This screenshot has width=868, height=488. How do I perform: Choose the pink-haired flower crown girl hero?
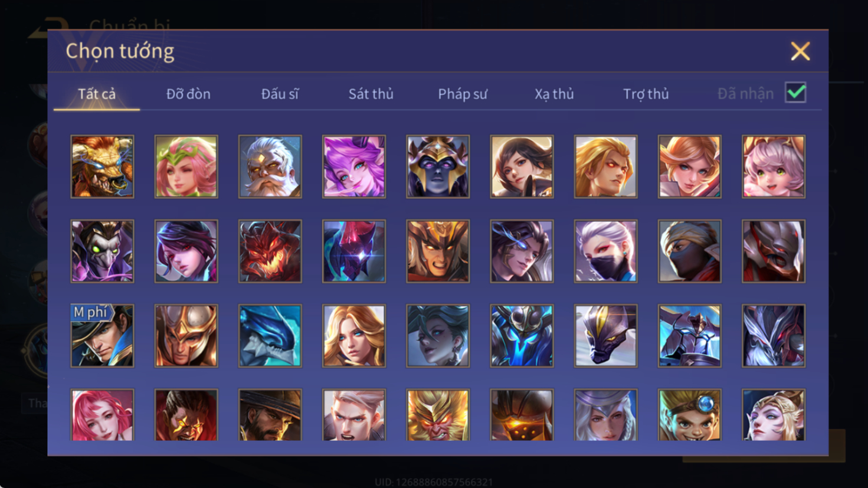186,166
